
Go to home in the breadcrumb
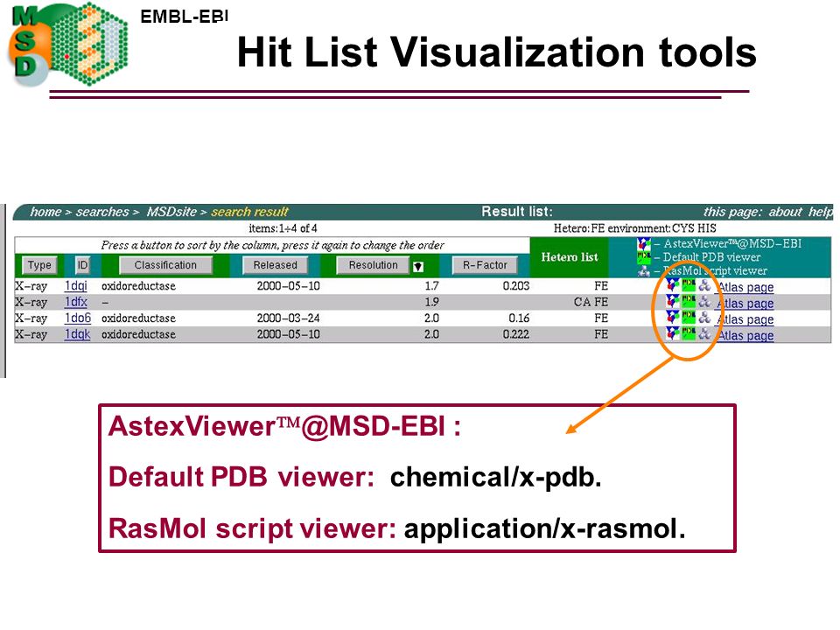(45, 212)
